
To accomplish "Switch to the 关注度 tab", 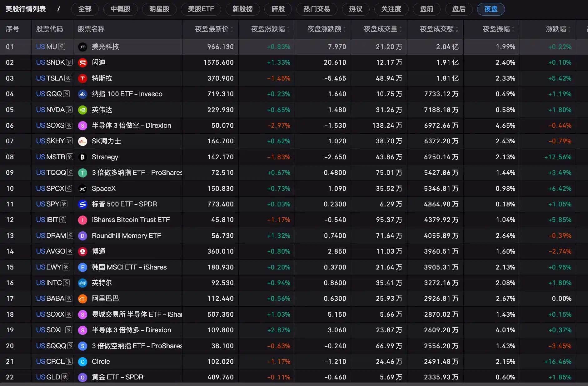I will (391, 9).
